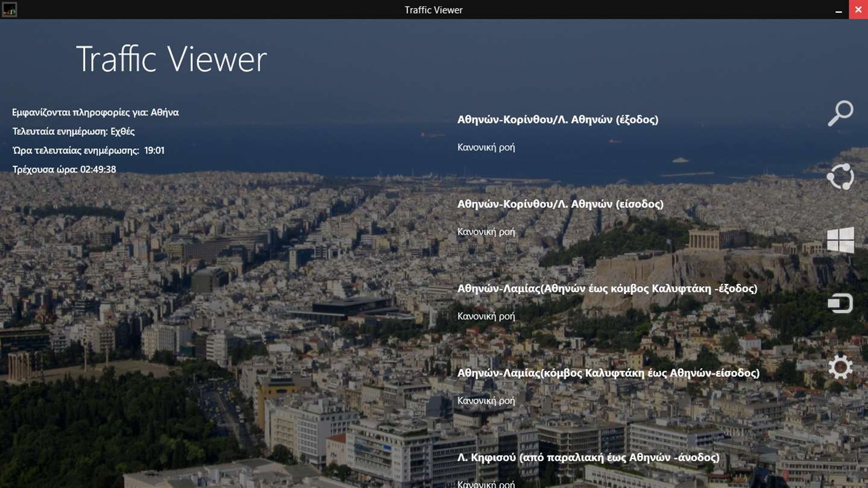Click the Εμφανίζονται πληροφορίες για: Αθήνα line
Screen dimensions: 868x488
[x=95, y=112]
